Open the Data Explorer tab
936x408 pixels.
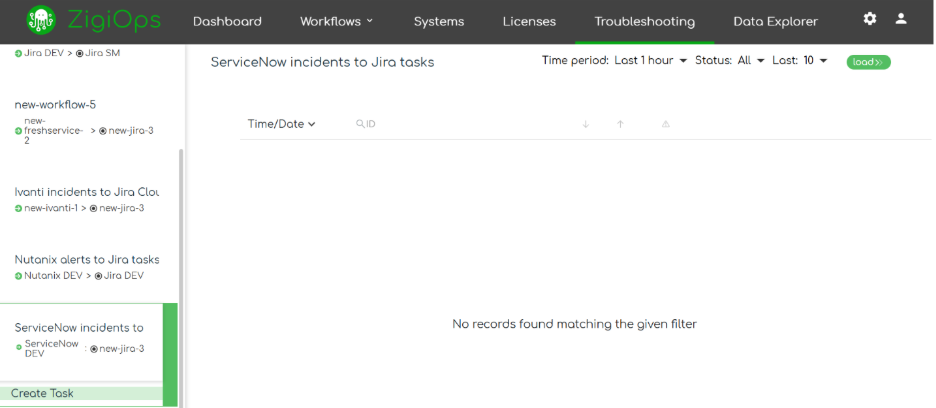(775, 22)
